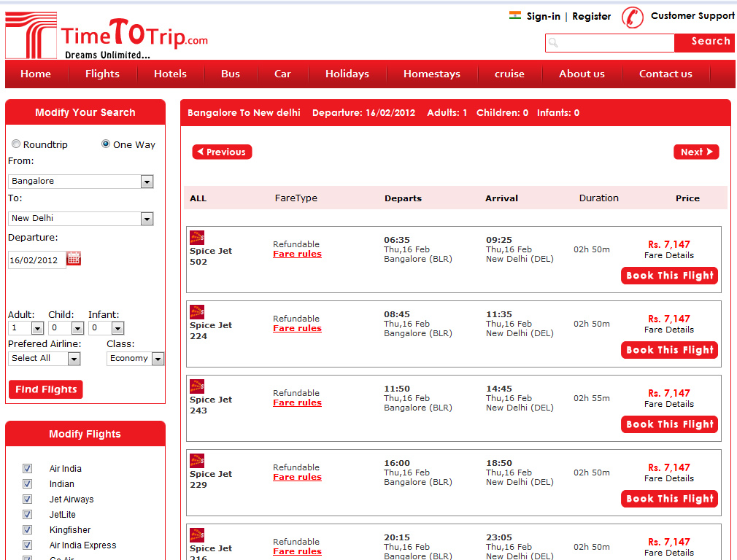Click the TimeToTrip.com logo

click(107, 35)
